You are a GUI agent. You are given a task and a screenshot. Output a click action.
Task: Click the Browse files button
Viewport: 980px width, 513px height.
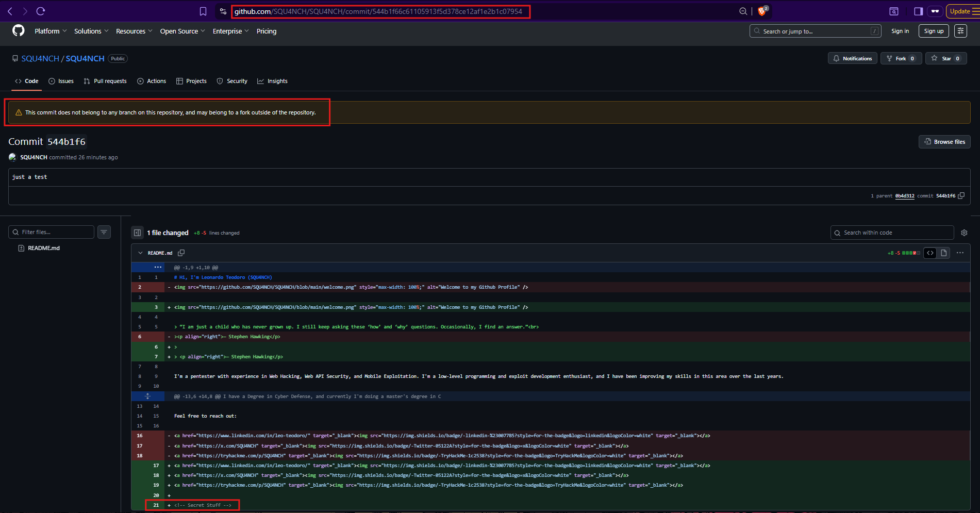coord(944,142)
